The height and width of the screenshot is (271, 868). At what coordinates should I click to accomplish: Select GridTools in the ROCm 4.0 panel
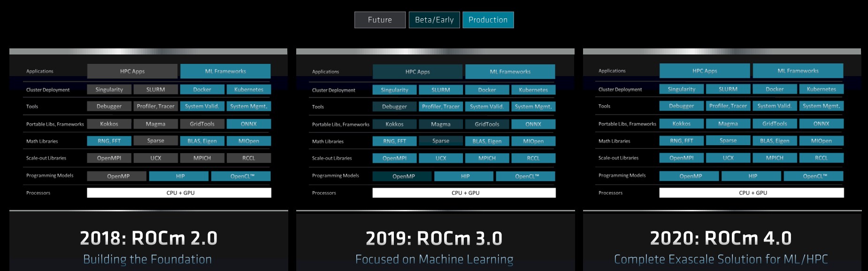click(775, 124)
